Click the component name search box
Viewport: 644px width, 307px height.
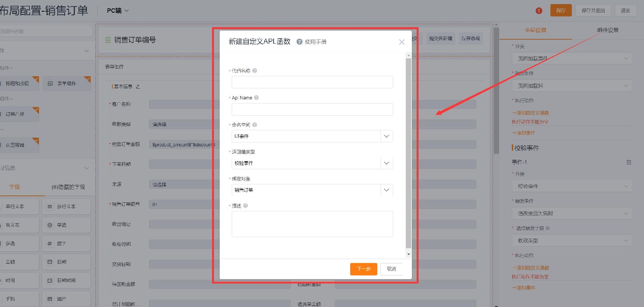(x=46, y=31)
